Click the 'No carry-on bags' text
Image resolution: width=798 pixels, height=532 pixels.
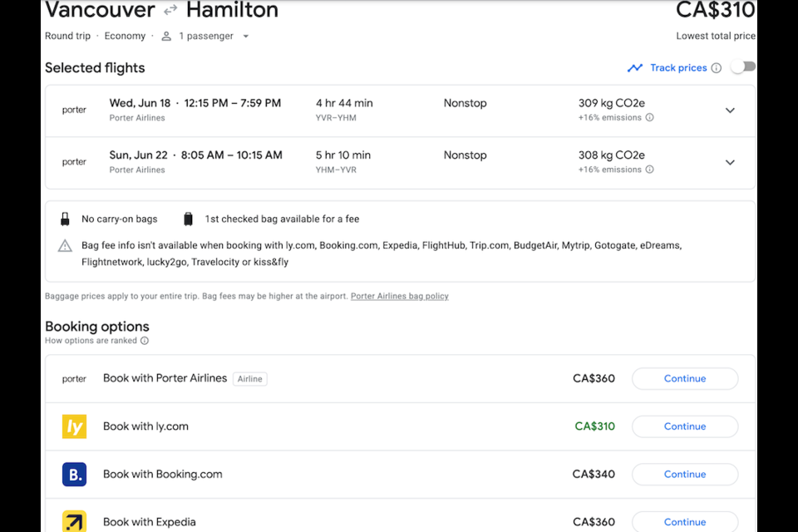coord(120,219)
